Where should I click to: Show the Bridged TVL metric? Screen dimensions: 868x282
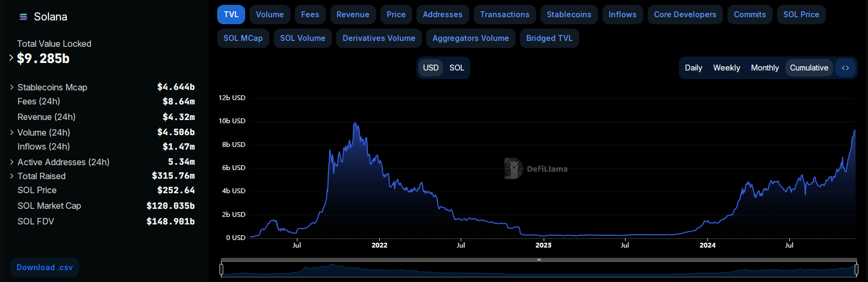[549, 38]
